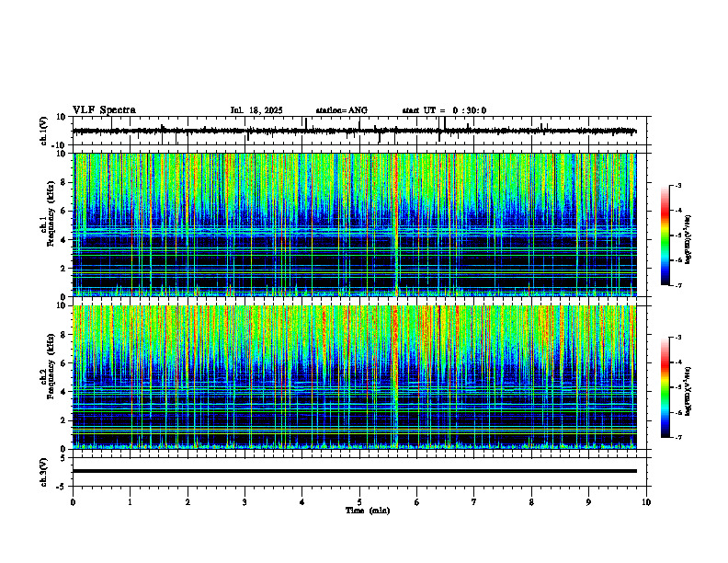This screenshot has height=563, width=728.
Task: Click time axis tick label "2"
Action: pyautogui.click(x=188, y=502)
